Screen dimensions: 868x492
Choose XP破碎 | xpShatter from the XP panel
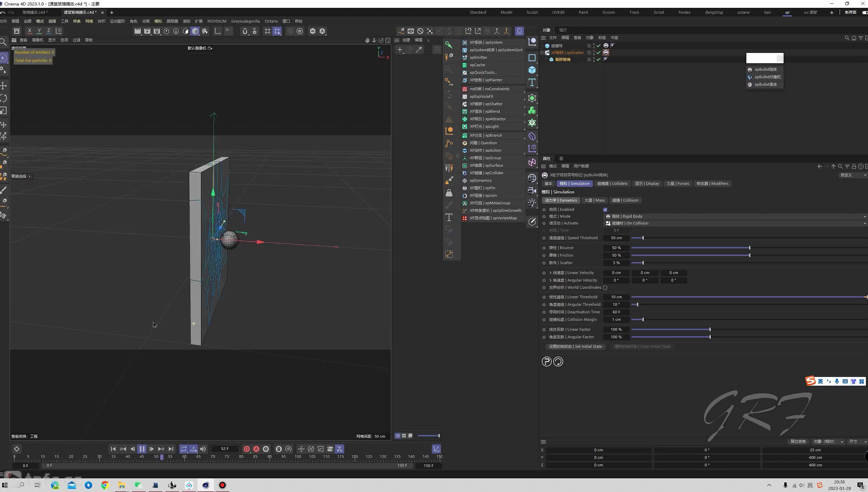[493, 104]
